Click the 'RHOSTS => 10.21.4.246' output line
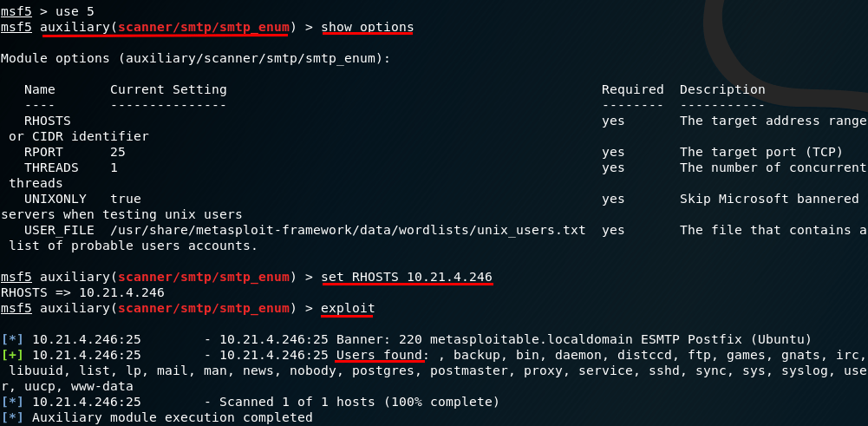This screenshot has width=868, height=426. (x=82, y=292)
